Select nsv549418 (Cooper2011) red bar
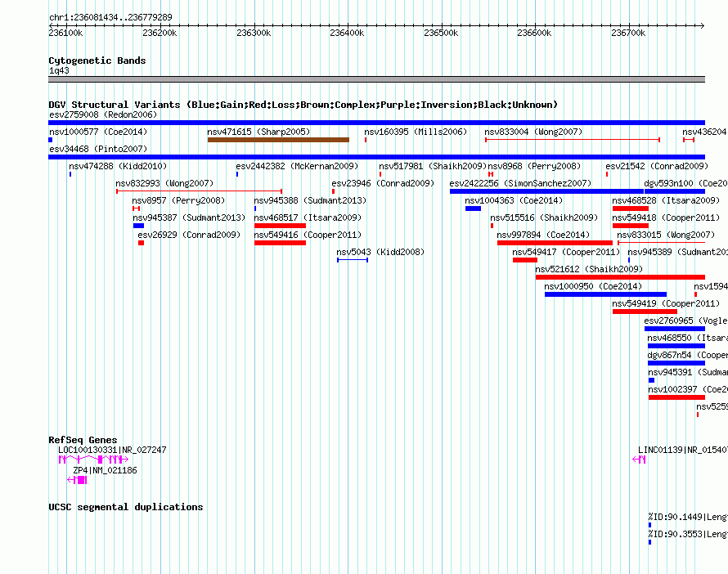Image resolution: width=728 pixels, height=574 pixels. (631, 226)
